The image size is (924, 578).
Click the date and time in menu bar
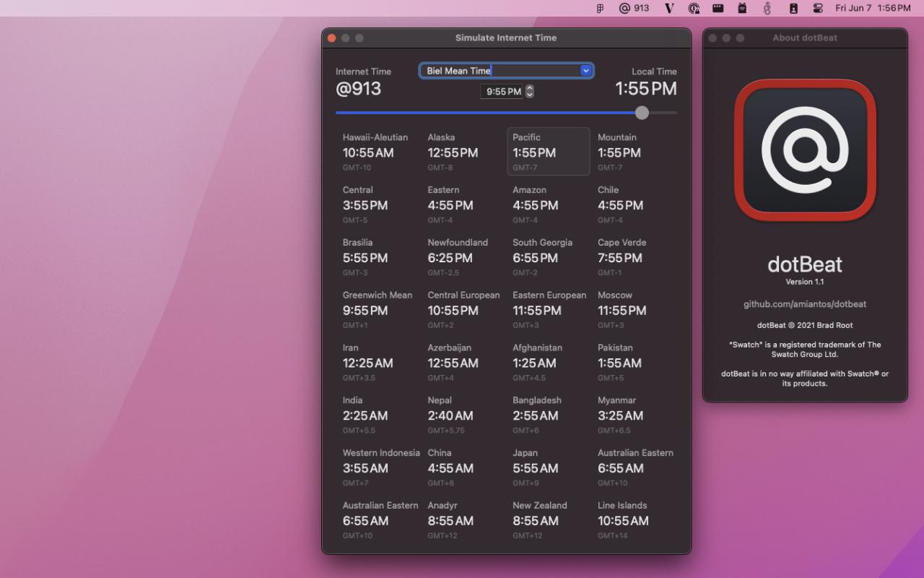click(x=872, y=9)
